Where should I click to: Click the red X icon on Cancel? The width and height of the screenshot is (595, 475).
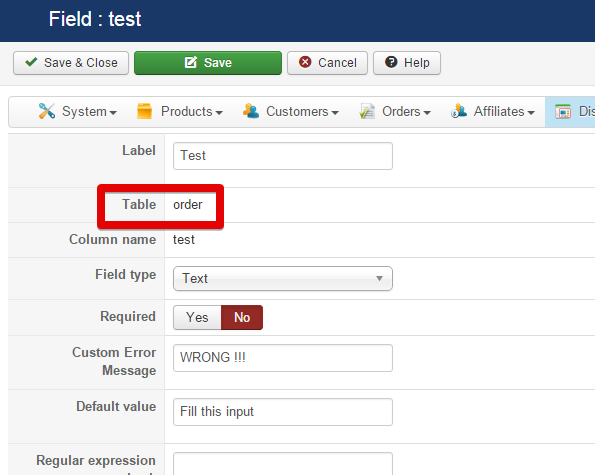[305, 62]
